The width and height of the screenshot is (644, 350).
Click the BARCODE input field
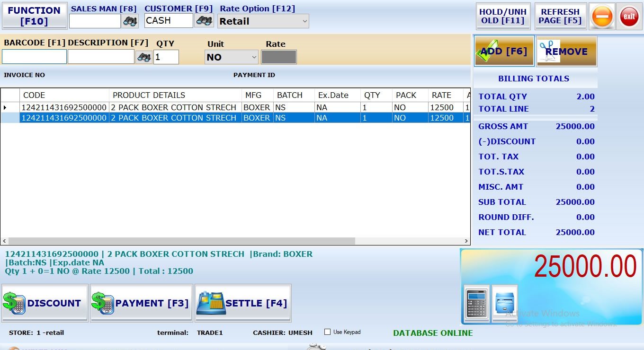[34, 57]
